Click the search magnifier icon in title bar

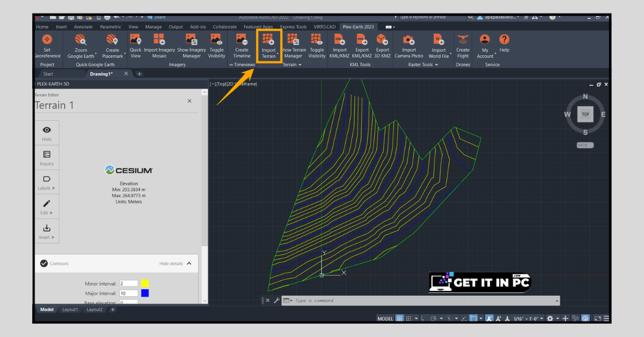(x=471, y=17)
